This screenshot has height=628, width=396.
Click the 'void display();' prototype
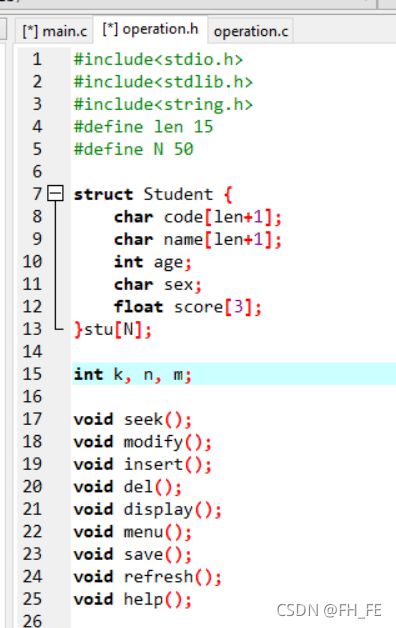pyautogui.click(x=148, y=509)
